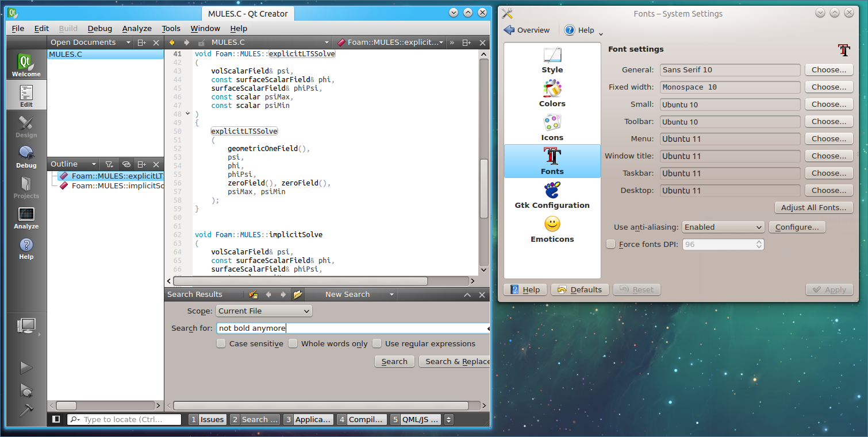This screenshot has width=868, height=437.
Task: Enable Case sensitive search
Action: 221,343
